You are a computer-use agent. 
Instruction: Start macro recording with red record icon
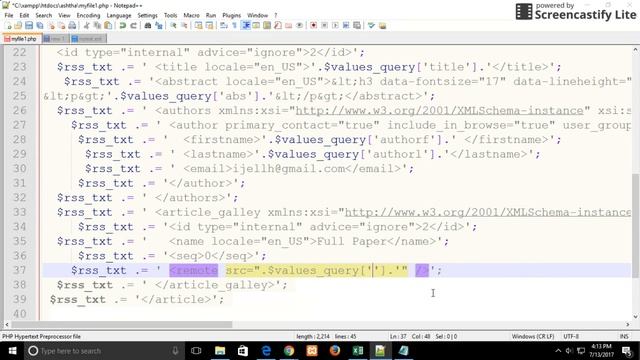[x=313, y=26]
